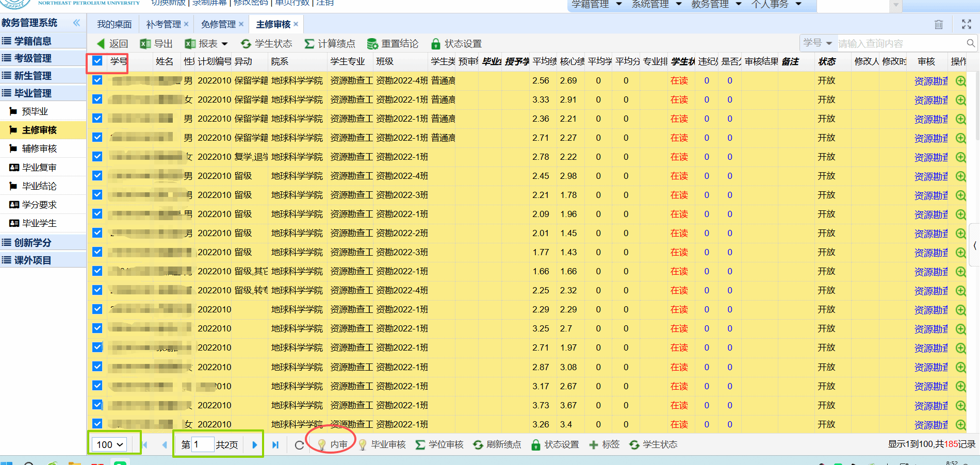
Task: Click the 返回 back arrow icon
Action: click(101, 44)
